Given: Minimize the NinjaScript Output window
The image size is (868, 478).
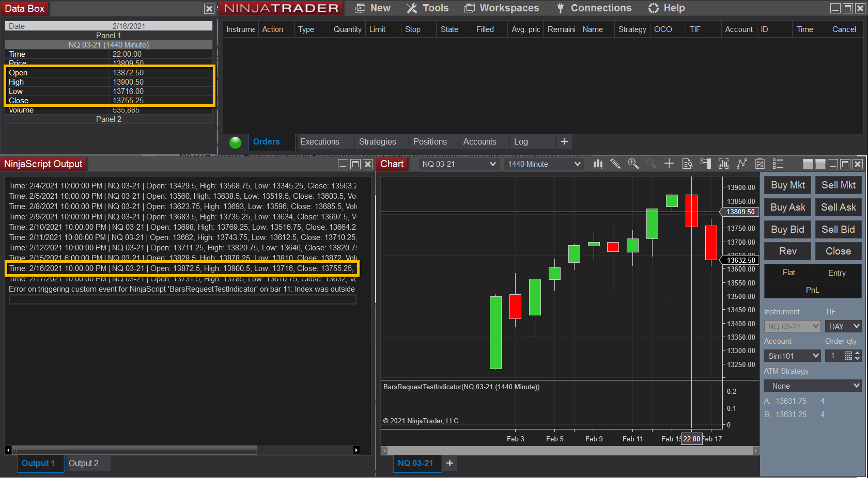Looking at the screenshot, I should 343,164.
